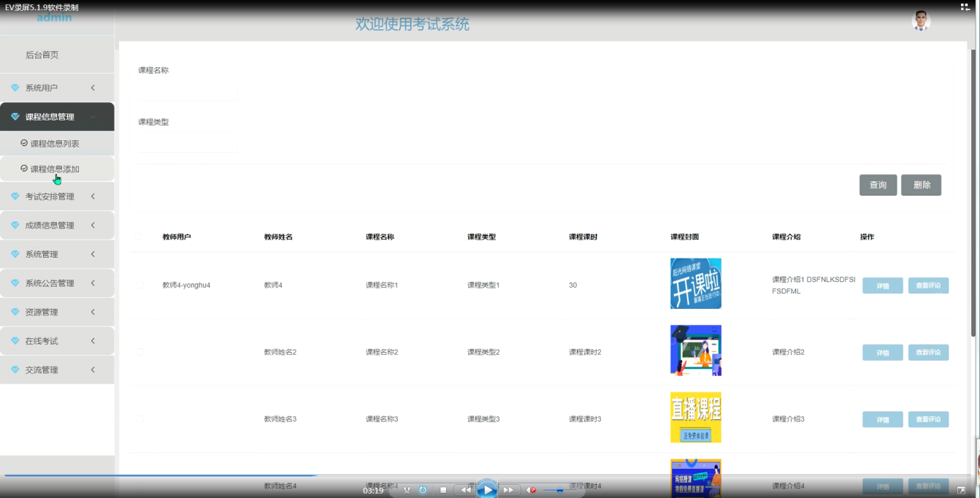
Task: Open the admin avatar in the header
Action: click(x=921, y=21)
